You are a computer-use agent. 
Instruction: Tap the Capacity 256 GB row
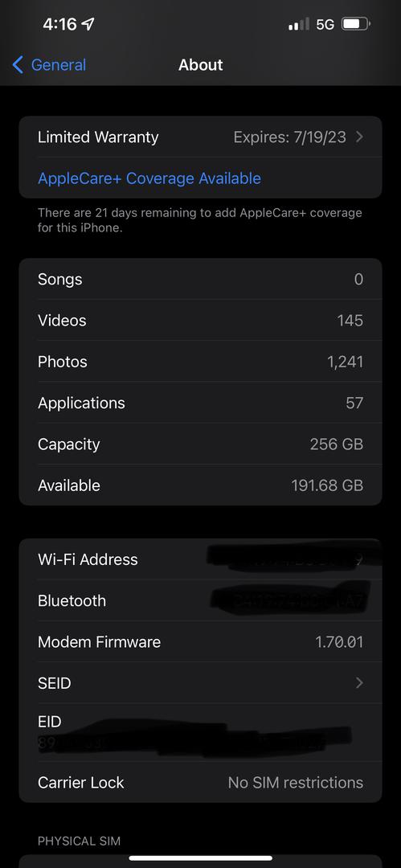201,444
